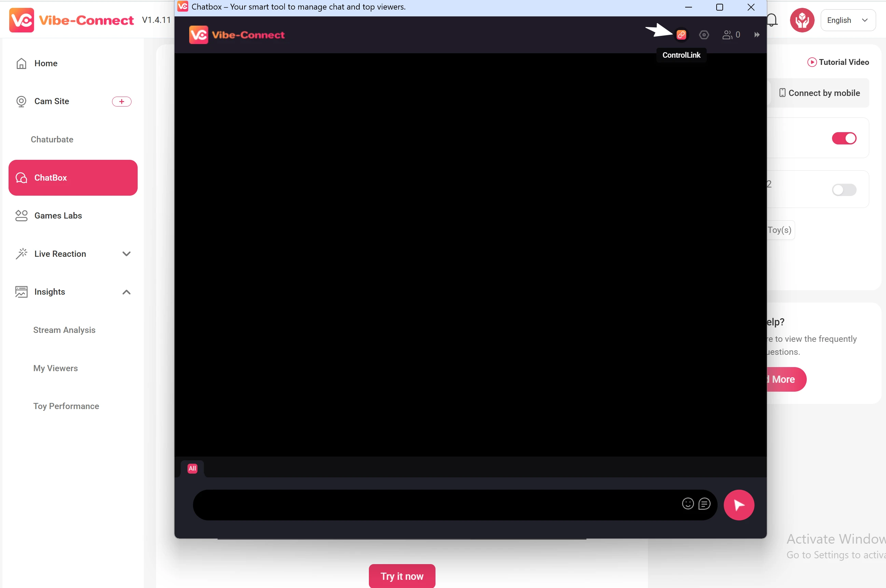Viewport: 886px width, 588px height.
Task: Click the Try it now button
Action: click(x=402, y=576)
